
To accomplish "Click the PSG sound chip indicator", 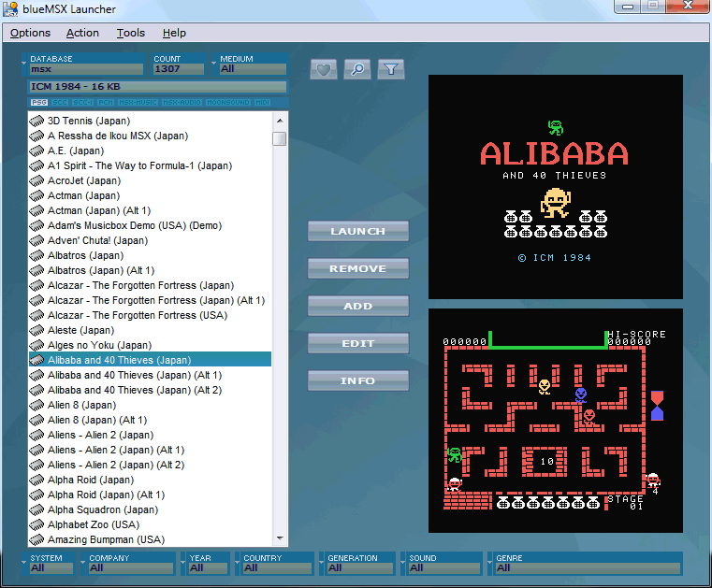I will tap(39, 103).
